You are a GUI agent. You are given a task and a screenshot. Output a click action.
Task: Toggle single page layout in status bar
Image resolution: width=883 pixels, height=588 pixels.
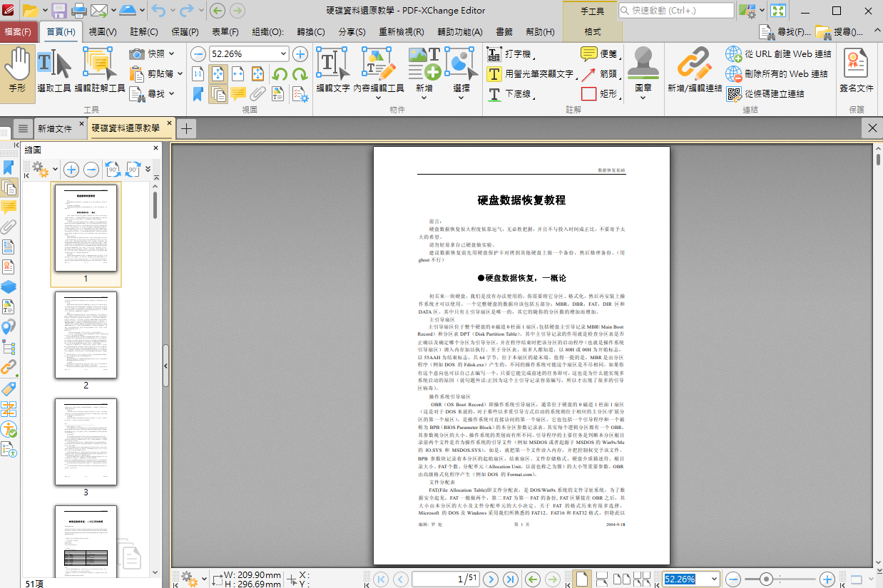pos(582,579)
